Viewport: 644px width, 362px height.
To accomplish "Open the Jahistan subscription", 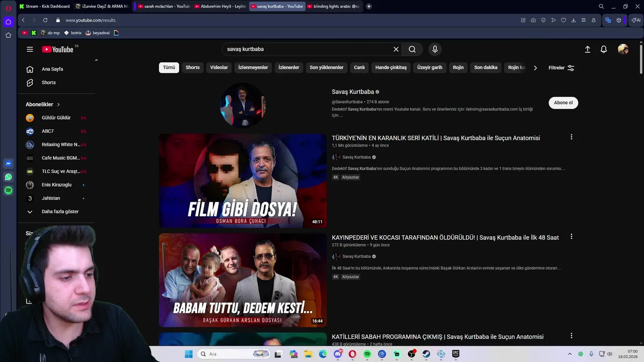I will pos(56,198).
